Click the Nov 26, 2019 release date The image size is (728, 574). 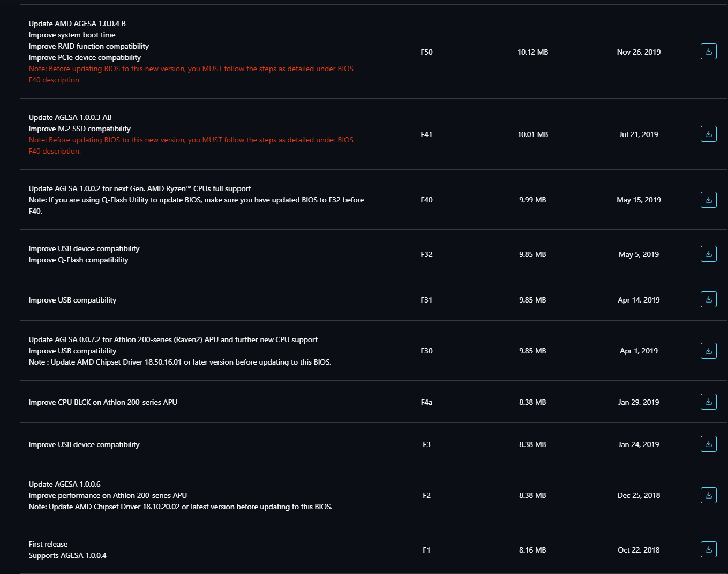[639, 52]
